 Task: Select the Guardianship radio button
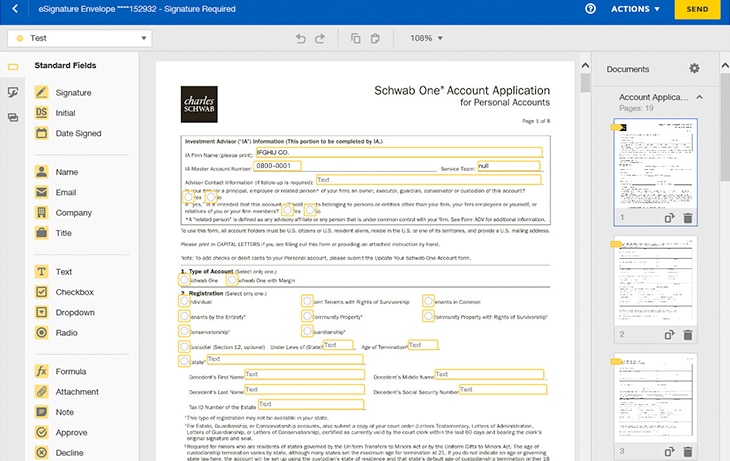click(x=307, y=331)
